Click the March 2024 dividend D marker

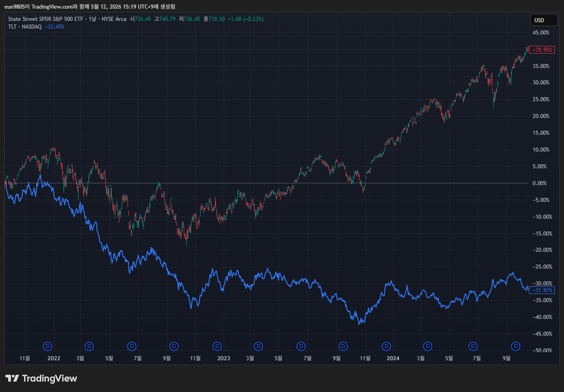pos(428,346)
